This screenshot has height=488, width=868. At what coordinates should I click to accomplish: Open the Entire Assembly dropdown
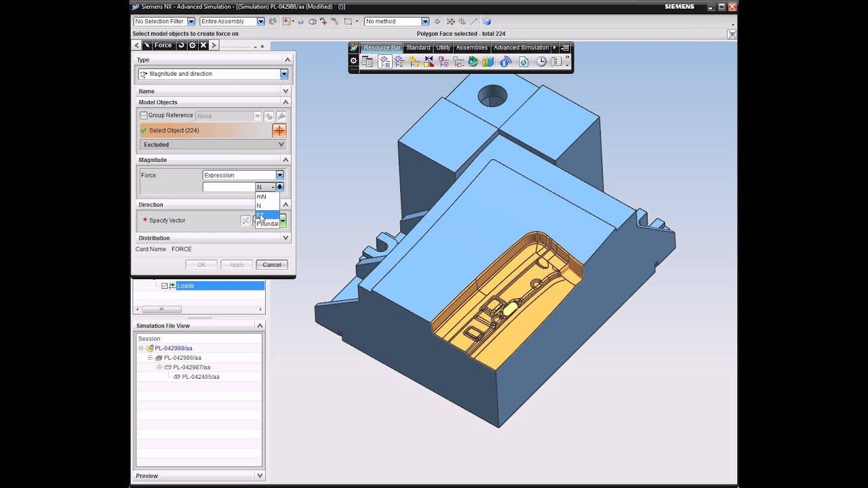pos(260,22)
